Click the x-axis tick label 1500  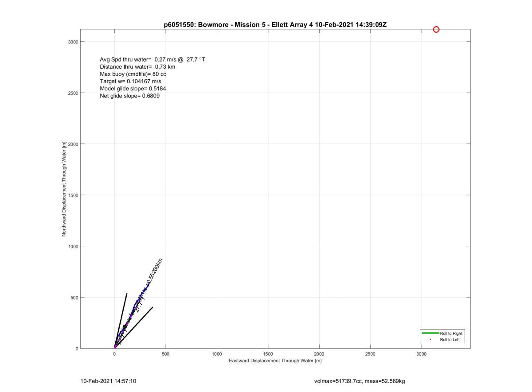coord(268,354)
